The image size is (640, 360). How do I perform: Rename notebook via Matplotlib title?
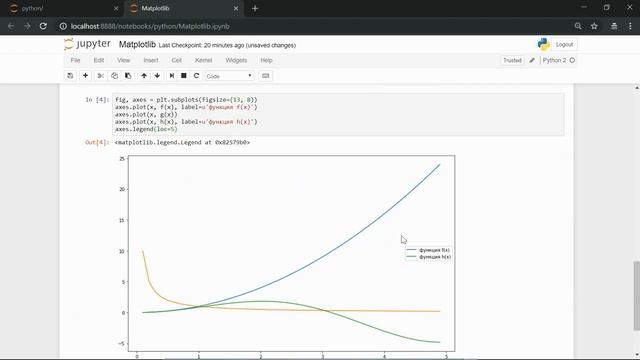(137, 44)
